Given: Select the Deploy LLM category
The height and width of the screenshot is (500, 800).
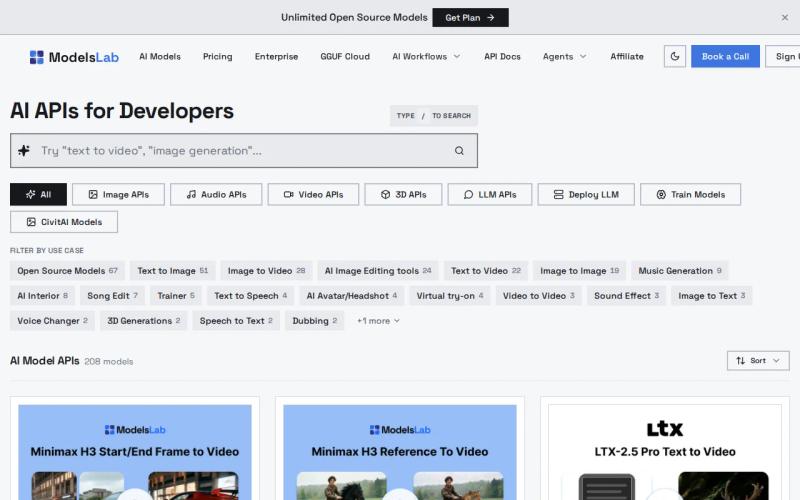Looking at the screenshot, I should pos(586,194).
